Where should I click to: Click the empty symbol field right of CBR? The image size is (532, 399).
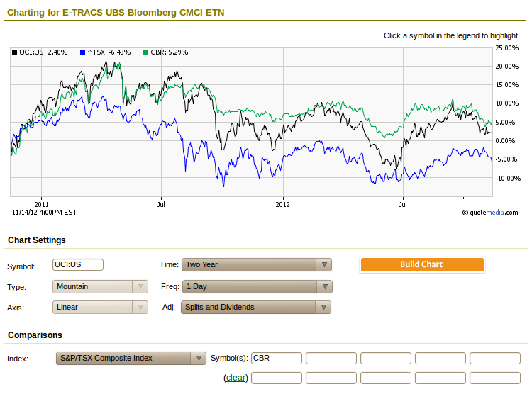[331, 359]
